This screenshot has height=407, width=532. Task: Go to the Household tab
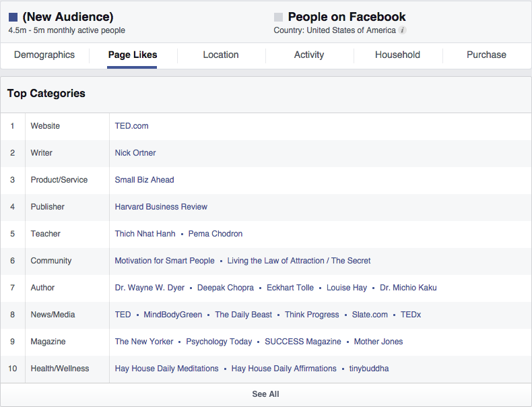click(x=397, y=55)
